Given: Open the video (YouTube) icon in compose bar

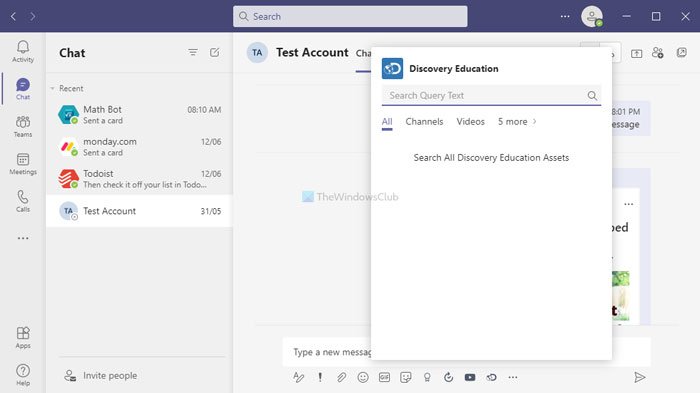Looking at the screenshot, I should [470, 377].
